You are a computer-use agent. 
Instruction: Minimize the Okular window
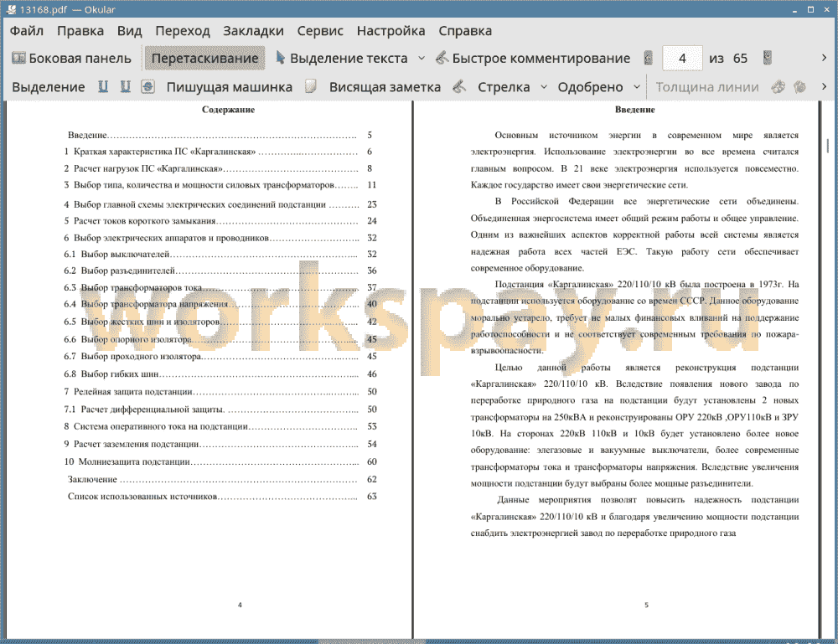(795, 9)
